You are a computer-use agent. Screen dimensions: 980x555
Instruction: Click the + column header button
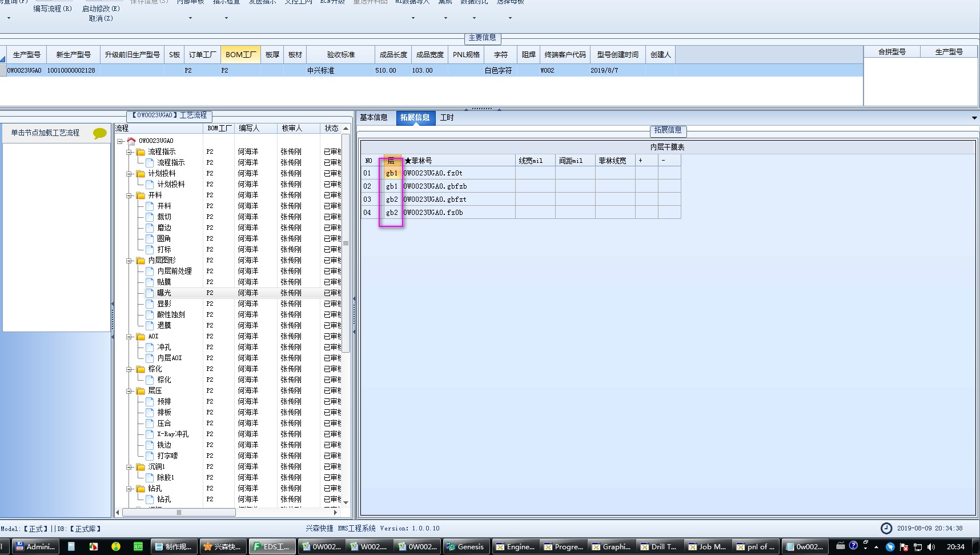[646, 161]
